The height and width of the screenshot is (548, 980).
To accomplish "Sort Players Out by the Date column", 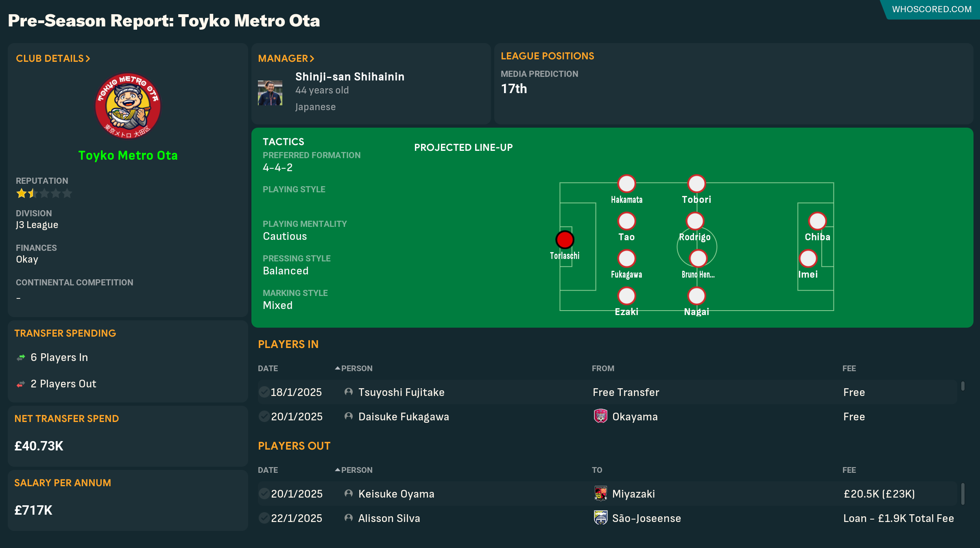I will coord(268,470).
